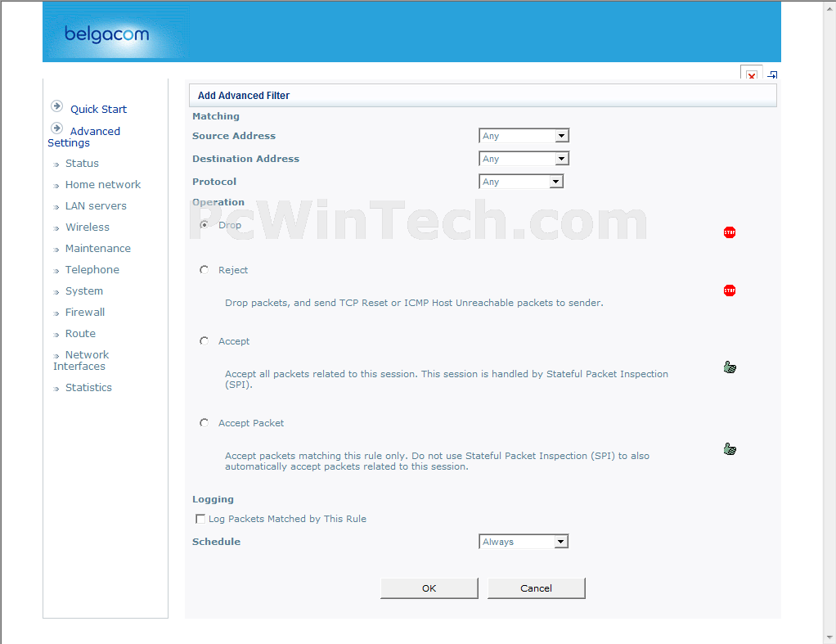Open the Source Address dropdown

point(524,136)
